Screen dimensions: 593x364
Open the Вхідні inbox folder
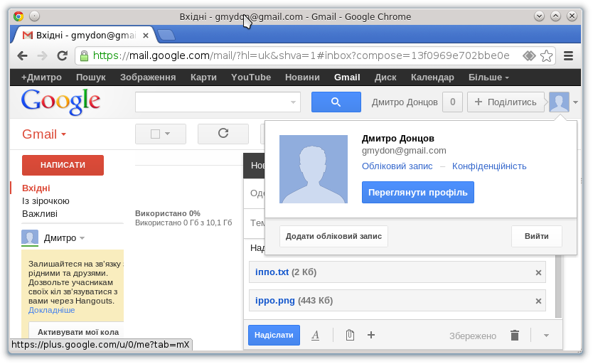tap(36, 188)
